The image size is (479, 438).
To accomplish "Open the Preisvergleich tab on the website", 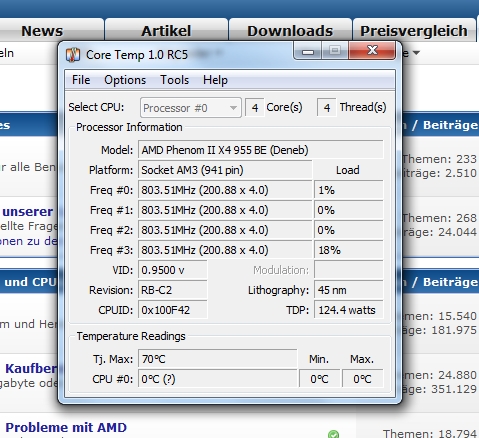I will point(414,31).
